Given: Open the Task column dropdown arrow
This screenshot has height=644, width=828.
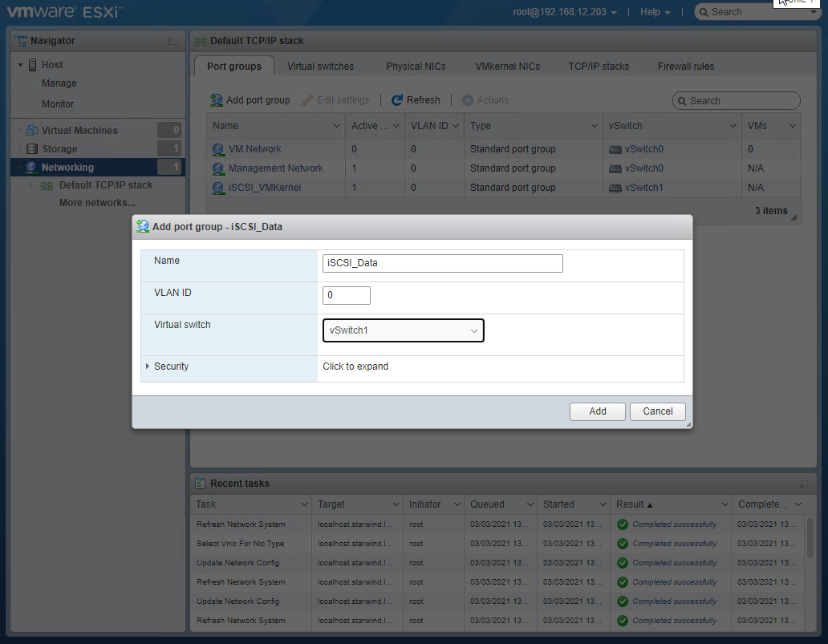Looking at the screenshot, I should coord(304,504).
